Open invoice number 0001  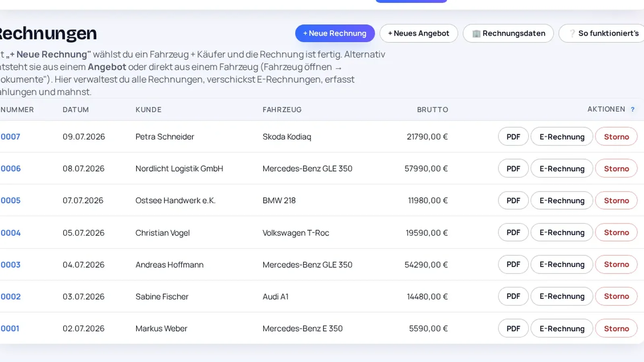(10, 328)
